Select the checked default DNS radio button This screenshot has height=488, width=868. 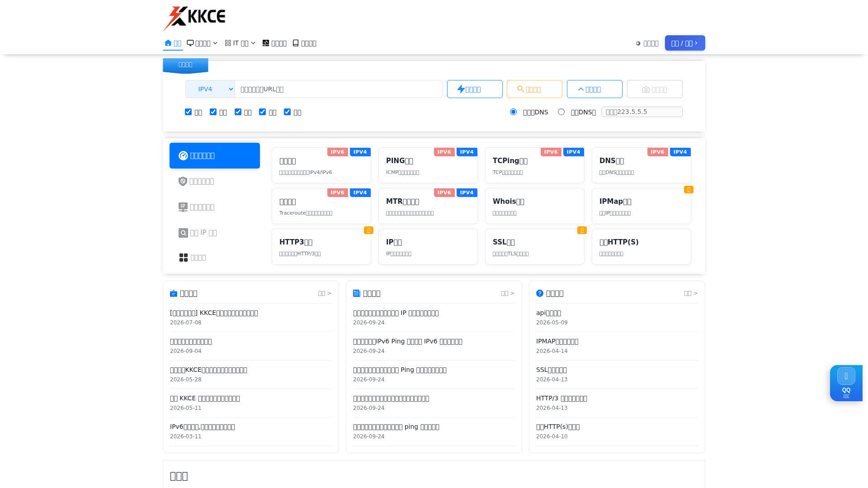(x=513, y=112)
